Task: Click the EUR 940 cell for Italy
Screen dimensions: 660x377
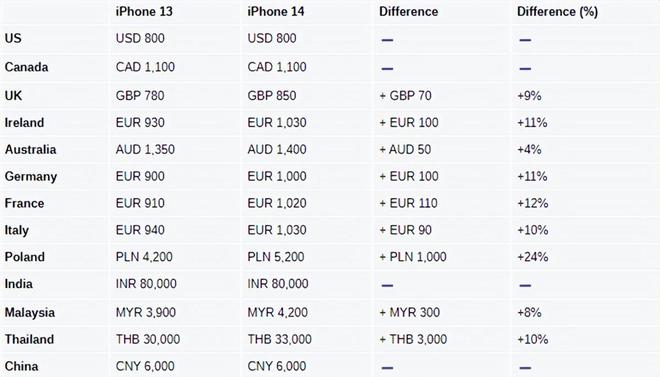Action: tap(140, 230)
